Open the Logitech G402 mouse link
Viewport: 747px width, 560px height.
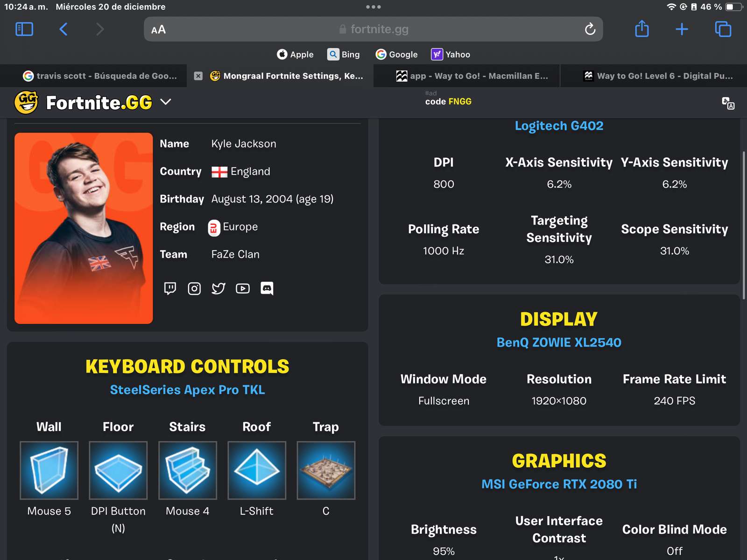[559, 126]
